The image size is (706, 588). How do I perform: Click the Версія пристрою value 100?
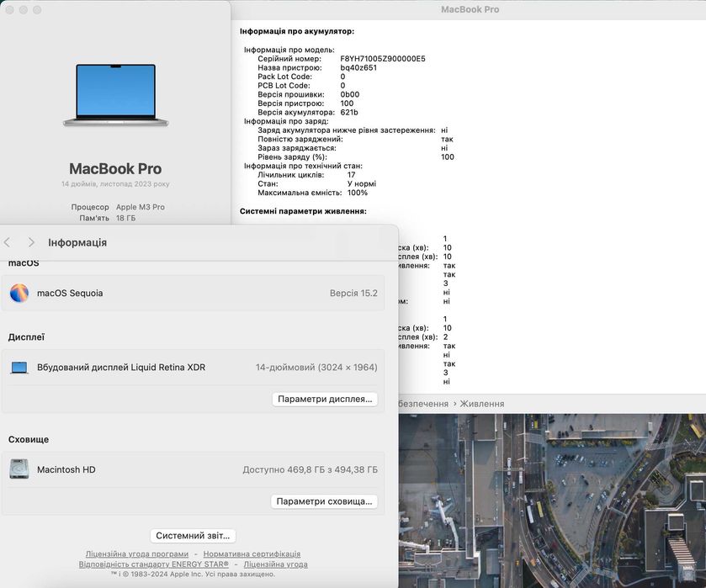pos(347,103)
